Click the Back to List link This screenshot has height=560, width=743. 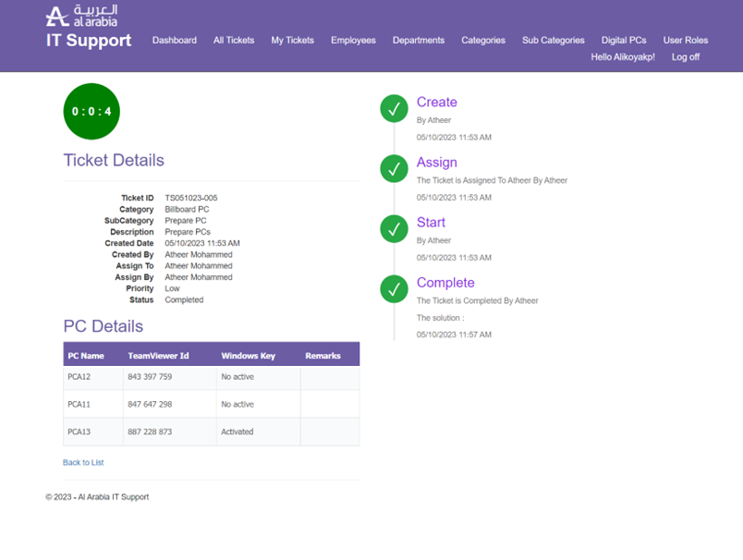83,462
